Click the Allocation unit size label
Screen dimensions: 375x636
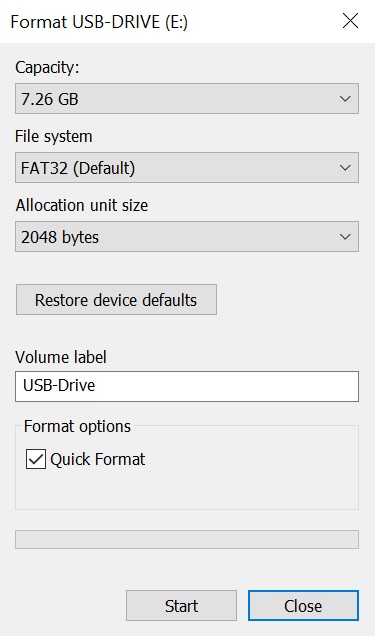click(81, 205)
